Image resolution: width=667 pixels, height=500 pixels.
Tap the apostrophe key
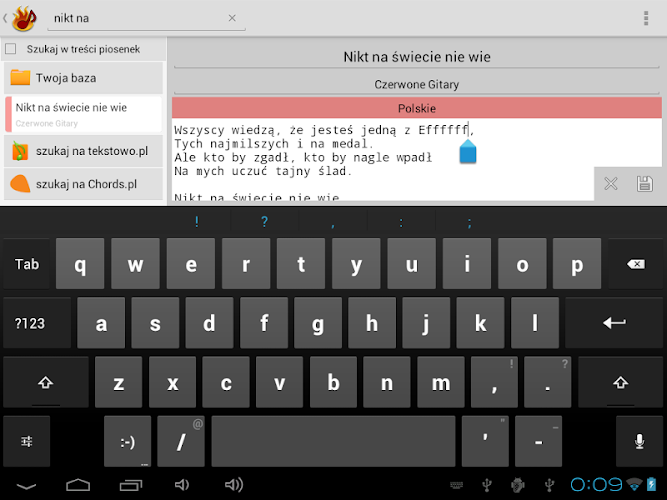click(485, 441)
